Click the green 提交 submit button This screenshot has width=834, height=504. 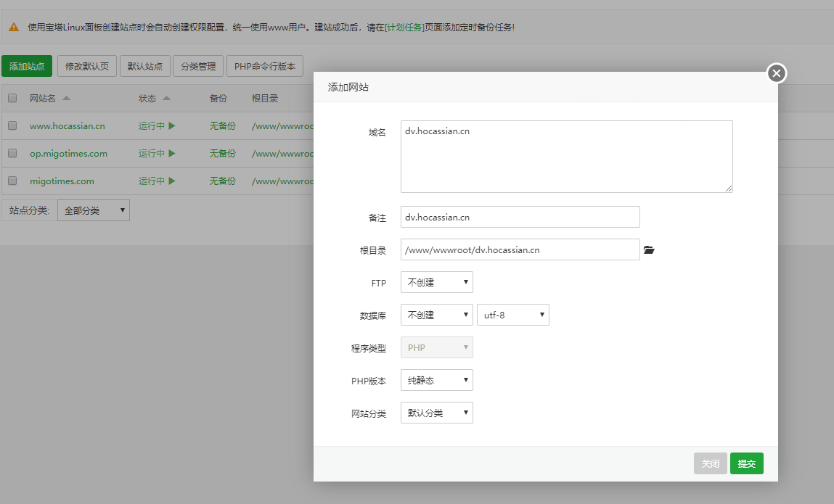tap(746, 463)
